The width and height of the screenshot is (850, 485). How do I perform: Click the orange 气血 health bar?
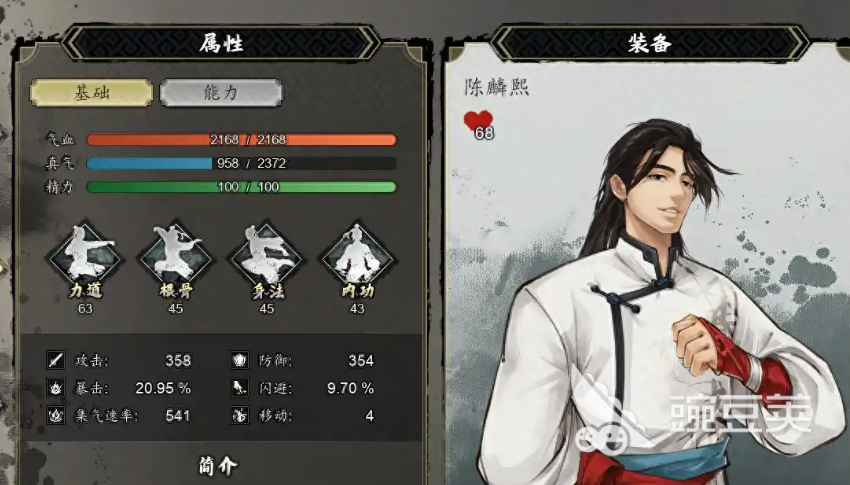pos(241,140)
